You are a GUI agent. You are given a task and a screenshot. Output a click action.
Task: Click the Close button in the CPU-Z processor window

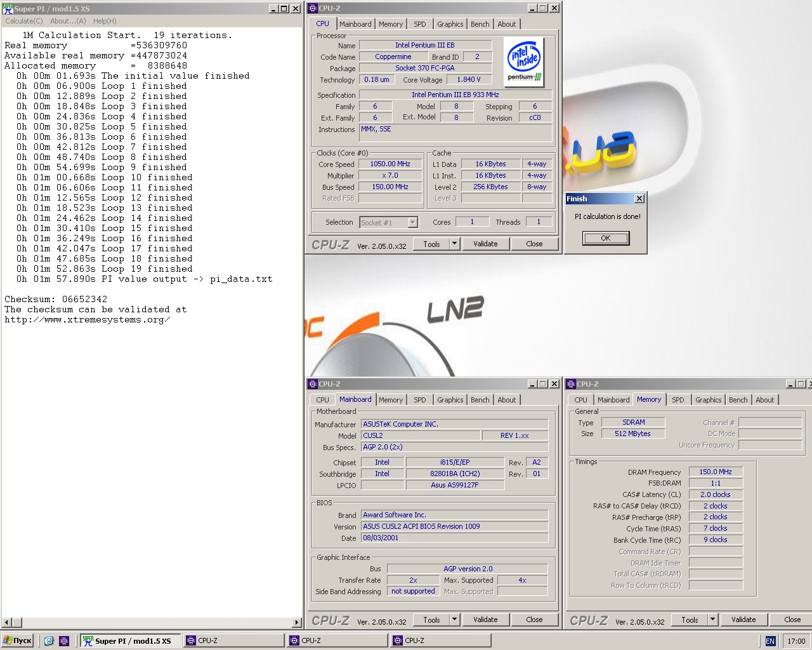pos(534,244)
